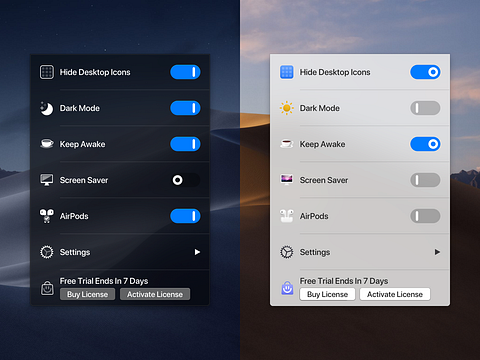This screenshot has width=480, height=360.
Task: Click Activate License in dark panel
Action: pos(155,294)
